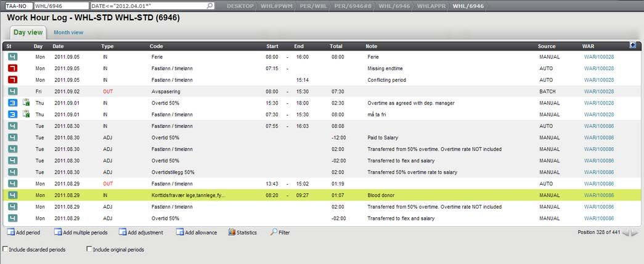Sort by the Date column header

coord(58,46)
